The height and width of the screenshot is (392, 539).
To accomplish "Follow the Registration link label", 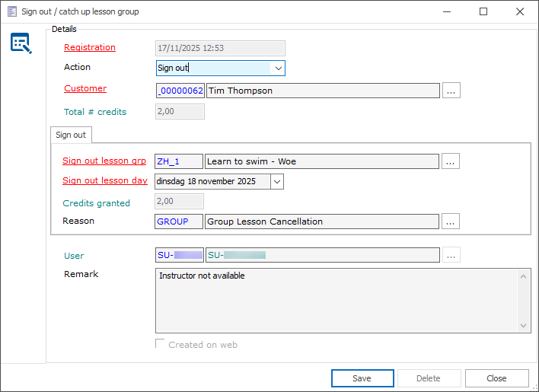I will pyautogui.click(x=90, y=47).
